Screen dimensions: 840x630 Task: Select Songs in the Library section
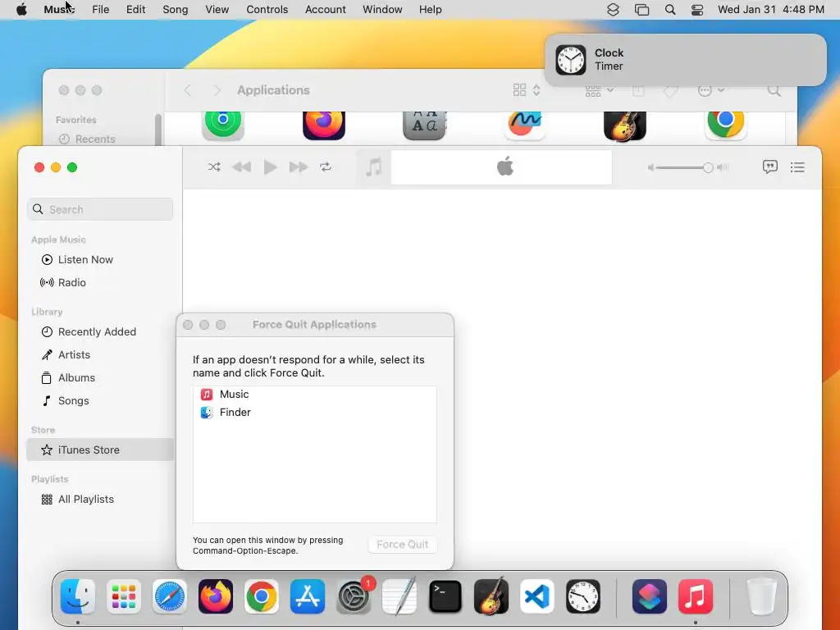pyautogui.click(x=100, y=400)
